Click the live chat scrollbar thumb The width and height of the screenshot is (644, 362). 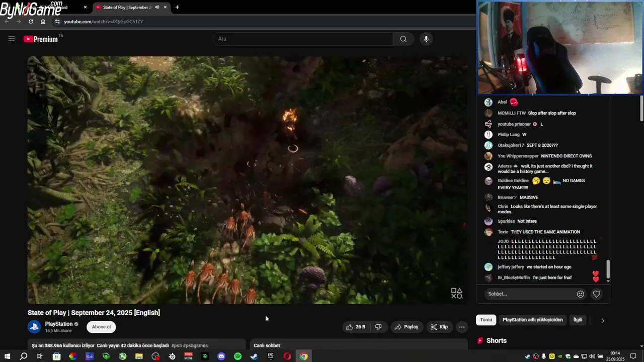click(608, 269)
